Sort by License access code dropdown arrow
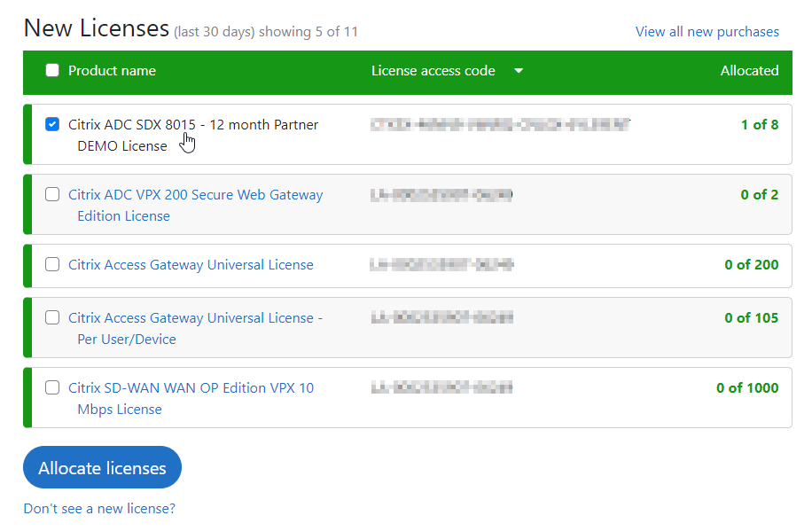This screenshot has width=812, height=531. pyautogui.click(x=519, y=71)
